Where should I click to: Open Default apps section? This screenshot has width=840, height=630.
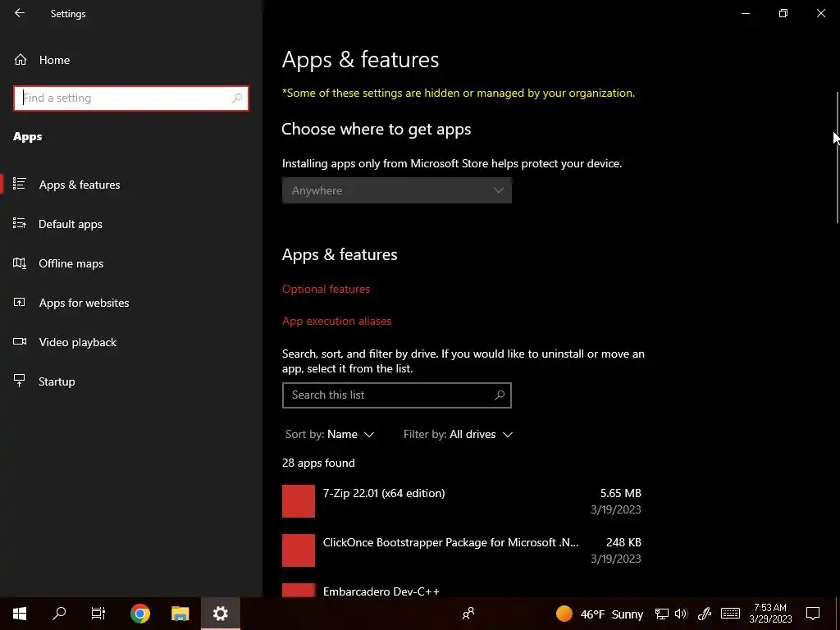point(71,224)
